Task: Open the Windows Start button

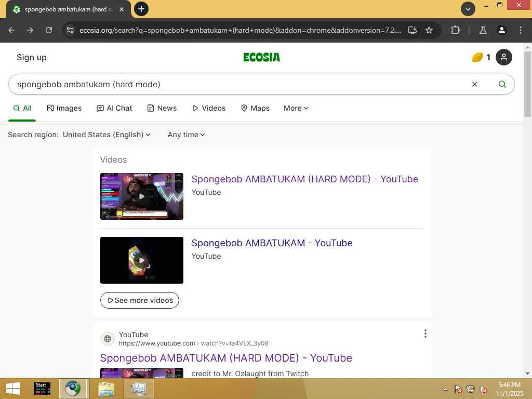Action: click(x=13, y=389)
